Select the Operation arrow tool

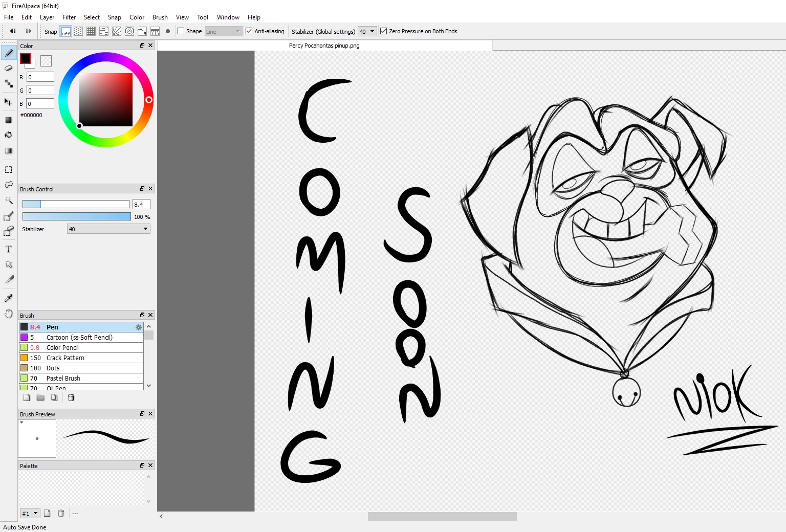click(x=9, y=264)
